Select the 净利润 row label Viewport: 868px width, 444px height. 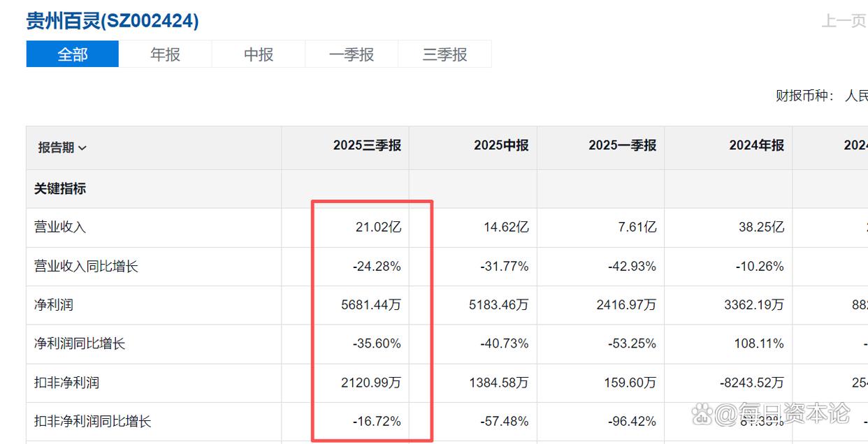tap(54, 304)
